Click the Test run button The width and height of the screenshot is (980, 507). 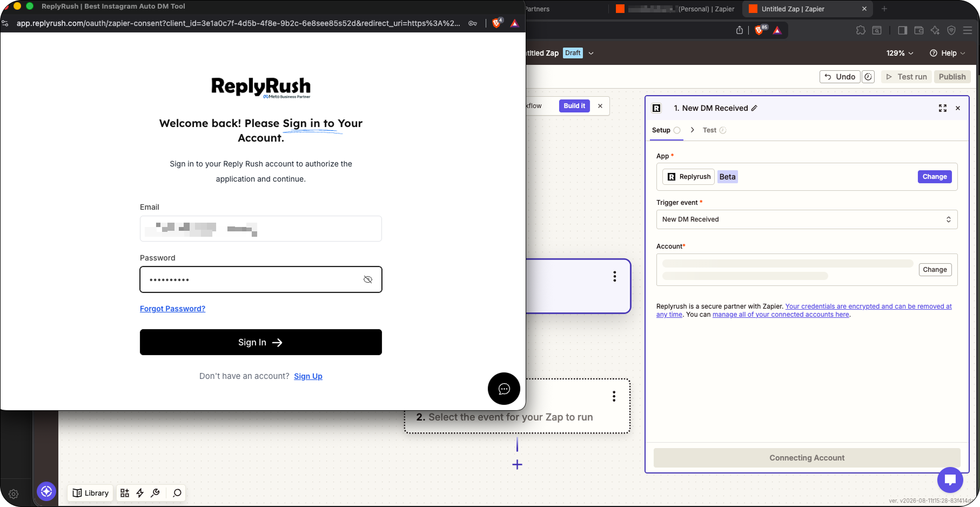tap(907, 77)
